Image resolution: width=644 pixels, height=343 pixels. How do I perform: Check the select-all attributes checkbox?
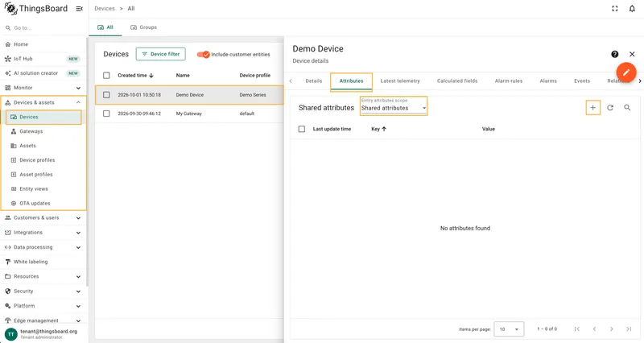302,129
